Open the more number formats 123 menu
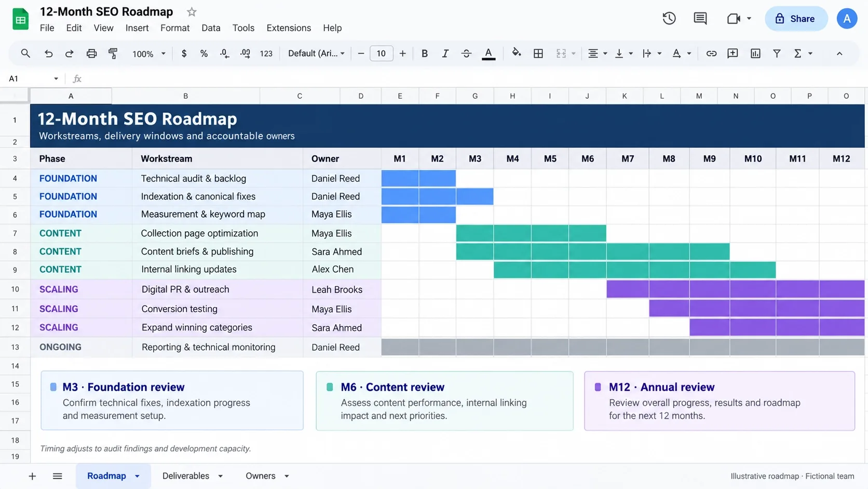This screenshot has height=489, width=868. click(266, 54)
